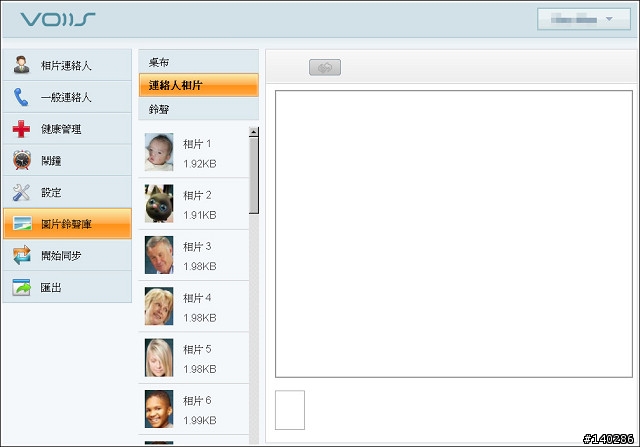Open 健康管理 section
This screenshot has height=447, width=640.
point(67,129)
